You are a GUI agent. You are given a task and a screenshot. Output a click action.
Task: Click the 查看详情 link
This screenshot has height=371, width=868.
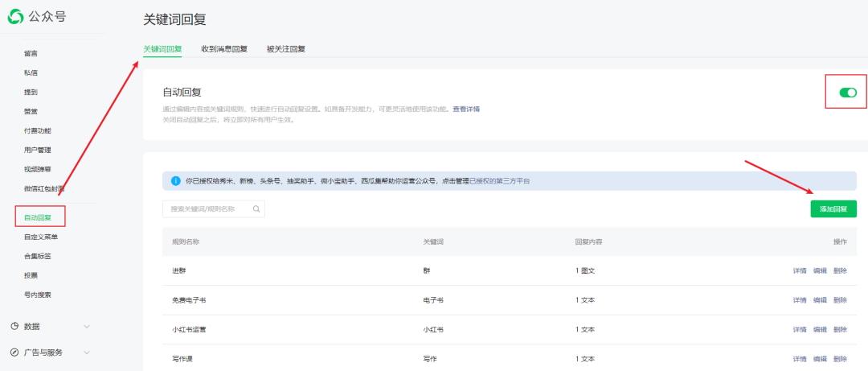[x=466, y=109]
